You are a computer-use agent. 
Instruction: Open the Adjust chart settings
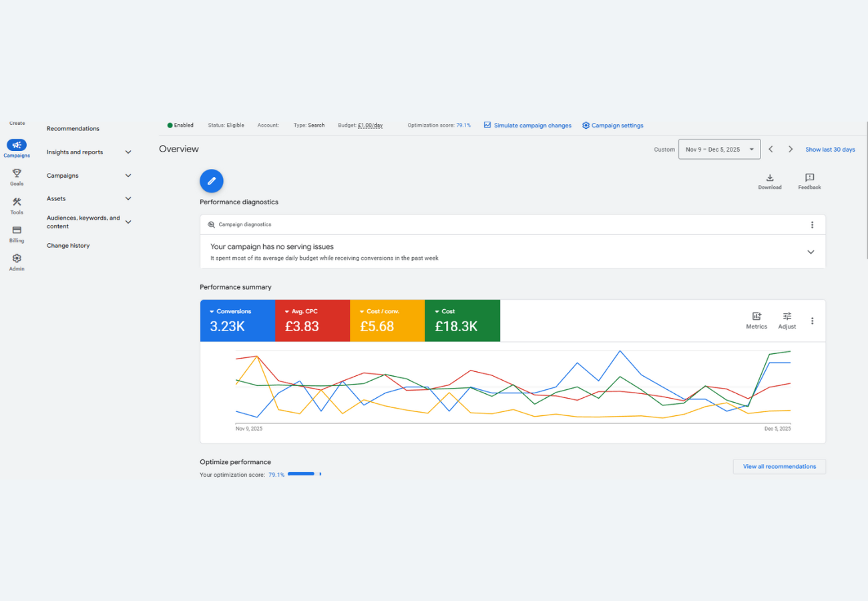787,317
